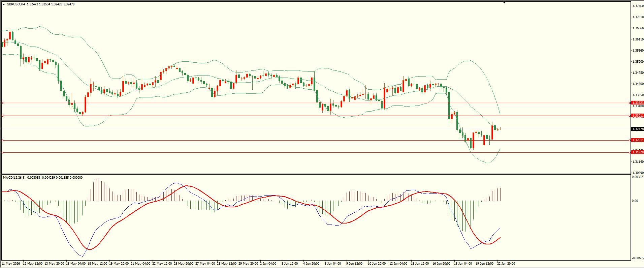This screenshot has width=644, height=268.
Task: Click the 13 May 20:00 time label
Action: [54, 264]
